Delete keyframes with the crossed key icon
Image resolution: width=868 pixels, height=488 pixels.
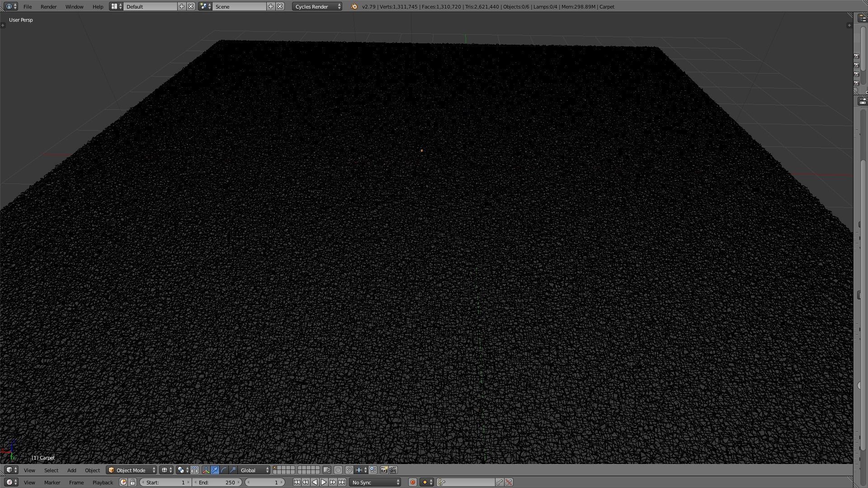point(509,482)
